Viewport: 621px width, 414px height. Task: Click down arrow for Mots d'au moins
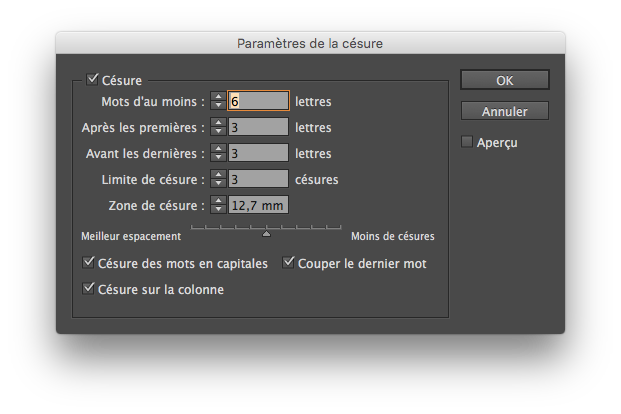point(218,106)
